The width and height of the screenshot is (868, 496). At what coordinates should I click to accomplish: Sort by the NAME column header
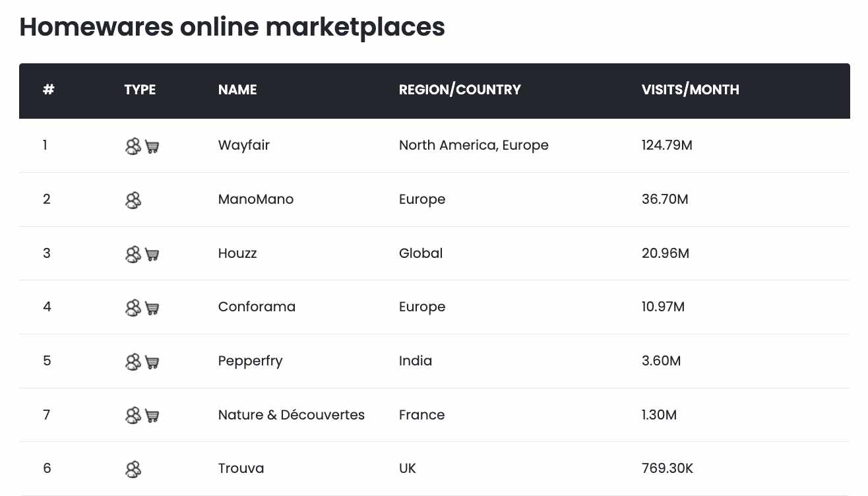pyautogui.click(x=237, y=90)
